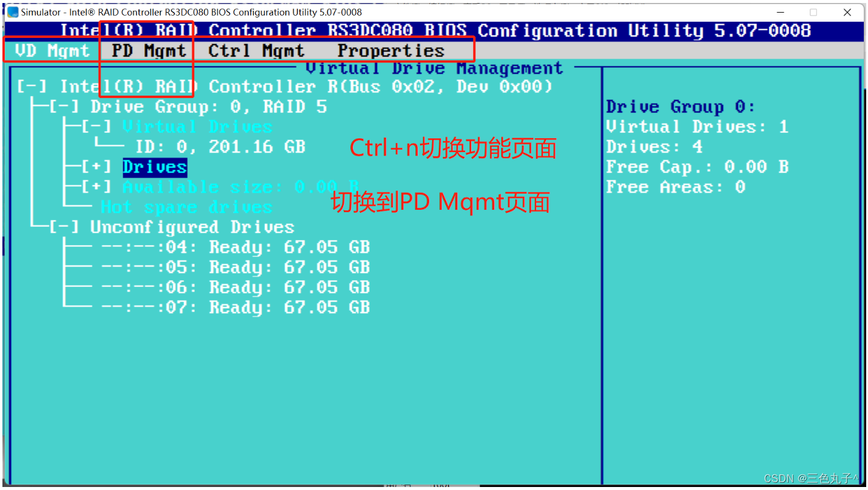Select the Virtual Drives tree label

198,127
